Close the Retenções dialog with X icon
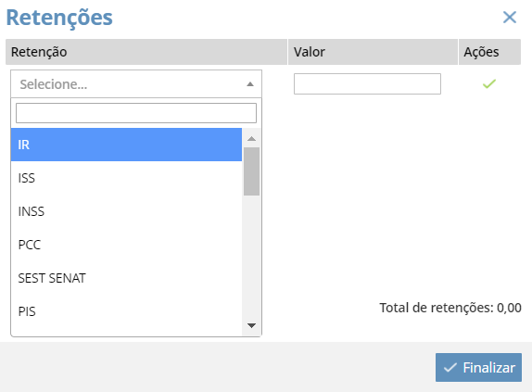The image size is (532, 392). tap(510, 17)
